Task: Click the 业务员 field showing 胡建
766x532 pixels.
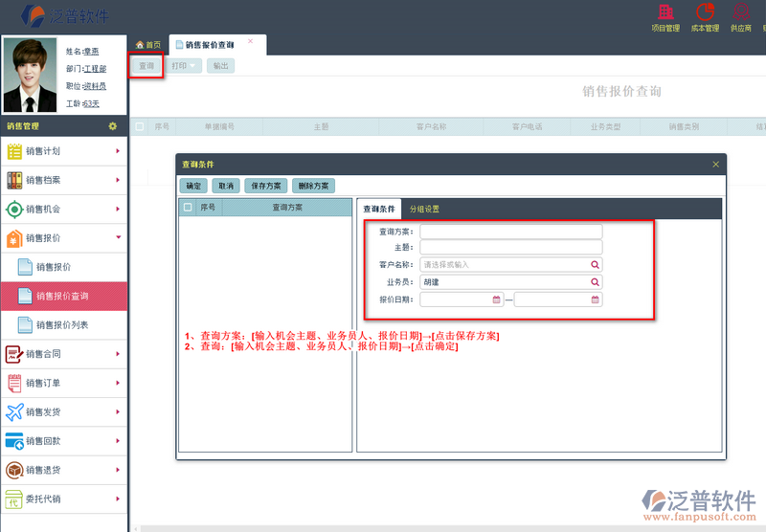Action: pyautogui.click(x=511, y=282)
